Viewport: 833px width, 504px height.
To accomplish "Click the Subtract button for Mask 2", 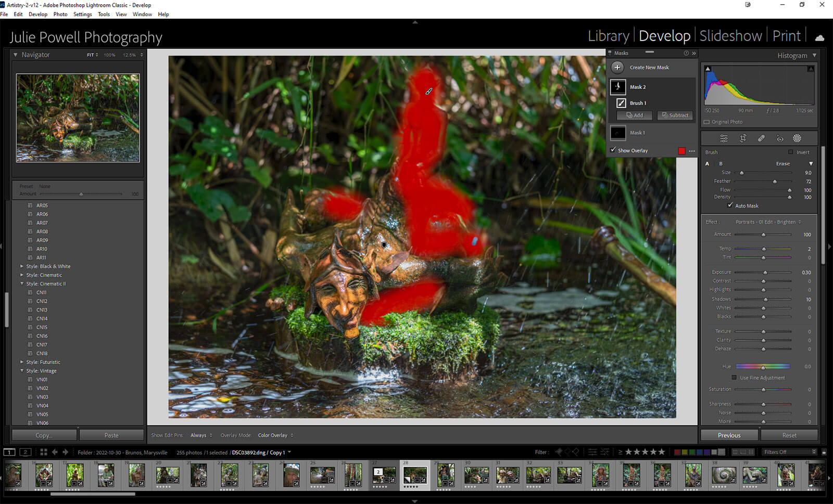I will tap(675, 115).
